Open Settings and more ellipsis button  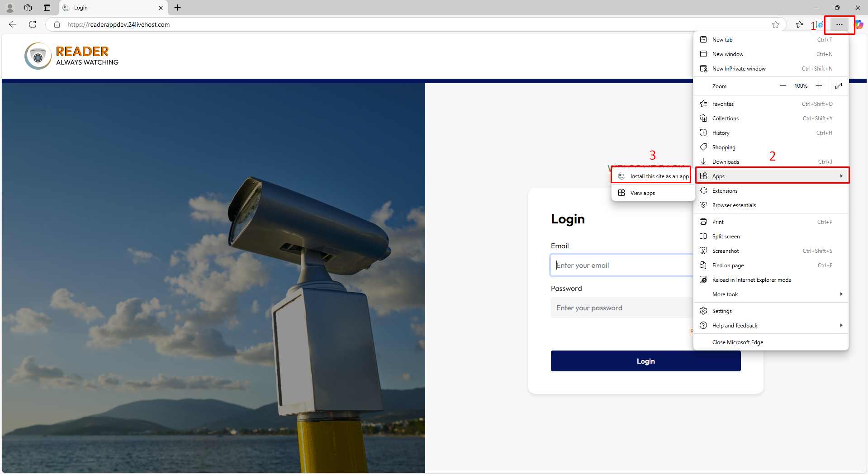[x=839, y=24]
